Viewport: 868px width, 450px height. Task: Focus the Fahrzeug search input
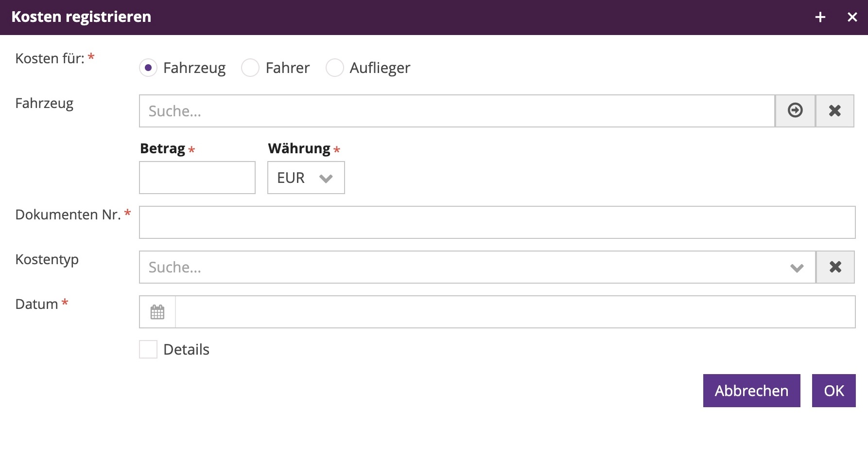(457, 111)
